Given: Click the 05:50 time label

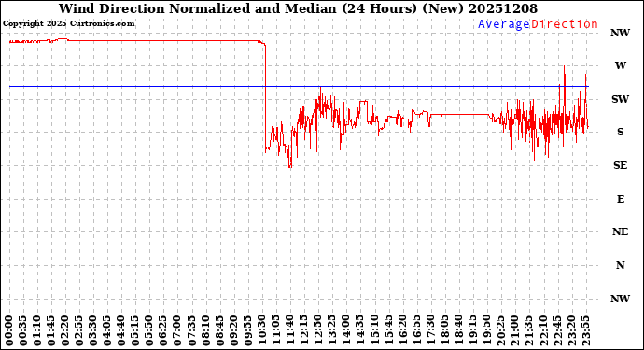Looking at the screenshot, I should pyautogui.click(x=149, y=331).
